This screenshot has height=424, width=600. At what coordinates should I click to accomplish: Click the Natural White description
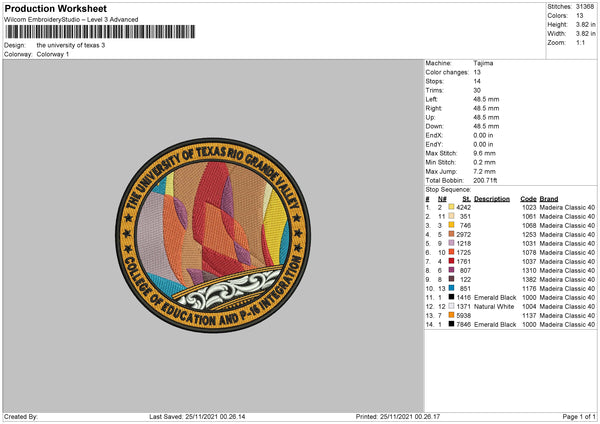click(494, 307)
